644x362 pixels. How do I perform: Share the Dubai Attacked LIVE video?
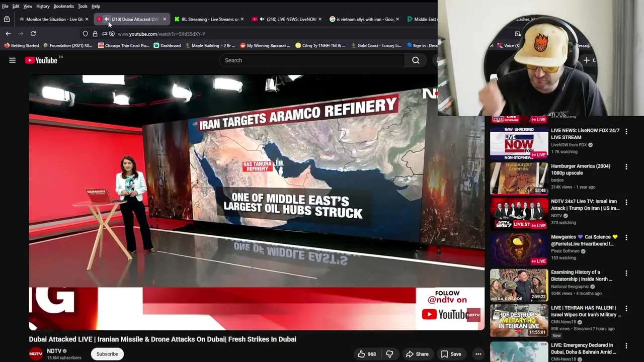(417, 354)
